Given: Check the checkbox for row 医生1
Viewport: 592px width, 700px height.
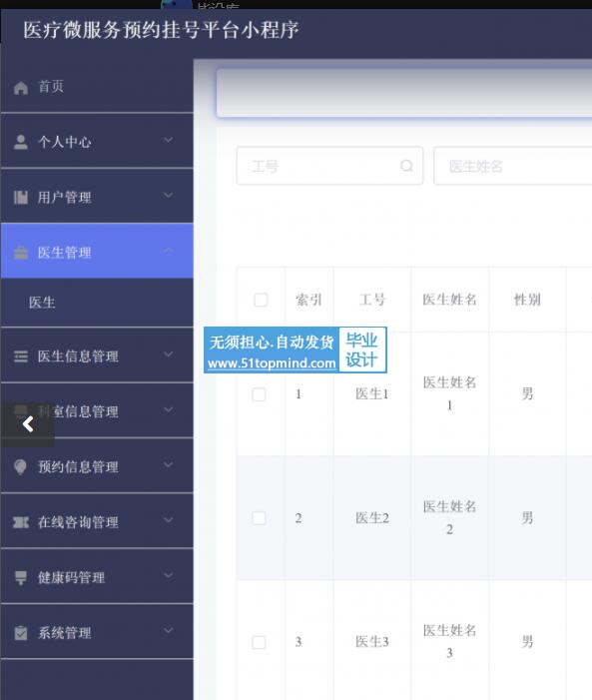Looking at the screenshot, I should click(259, 394).
